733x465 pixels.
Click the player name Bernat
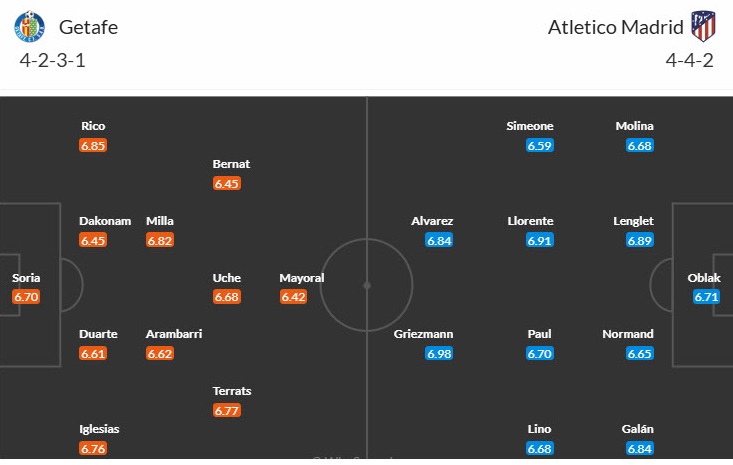coord(231,164)
